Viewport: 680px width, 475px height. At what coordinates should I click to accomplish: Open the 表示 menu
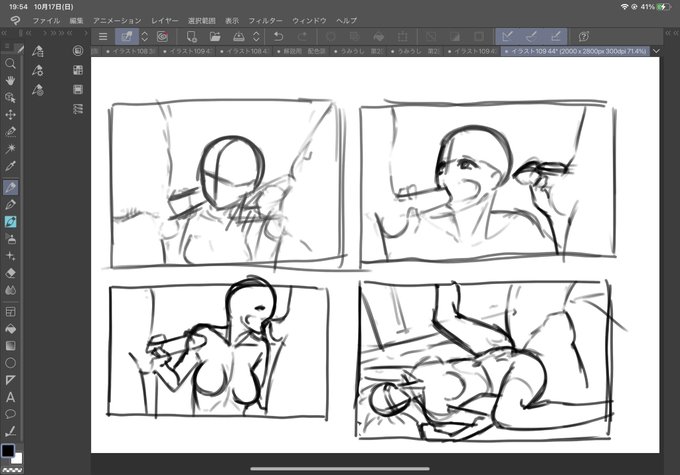coord(232,20)
